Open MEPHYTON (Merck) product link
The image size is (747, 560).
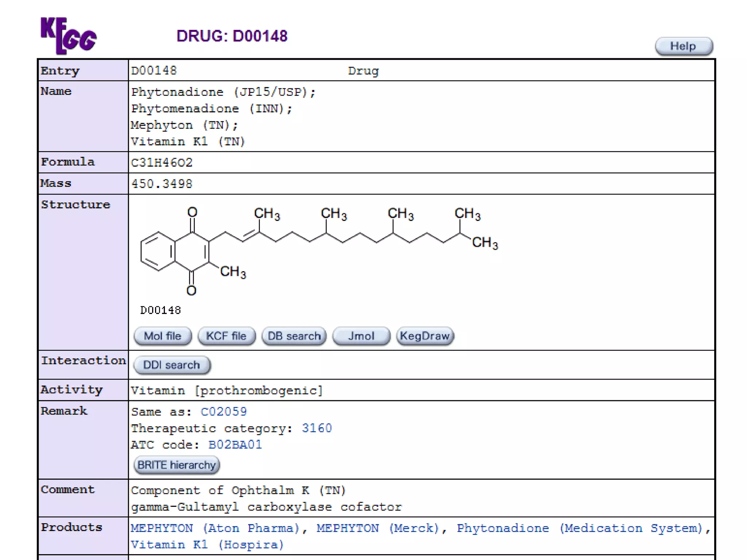click(378, 528)
